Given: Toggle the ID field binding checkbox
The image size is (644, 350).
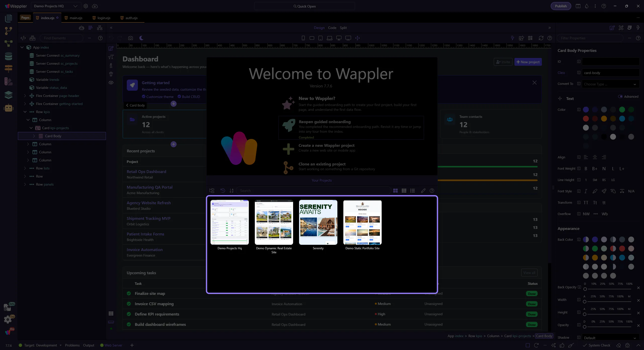Looking at the screenshot, I should [579, 61].
